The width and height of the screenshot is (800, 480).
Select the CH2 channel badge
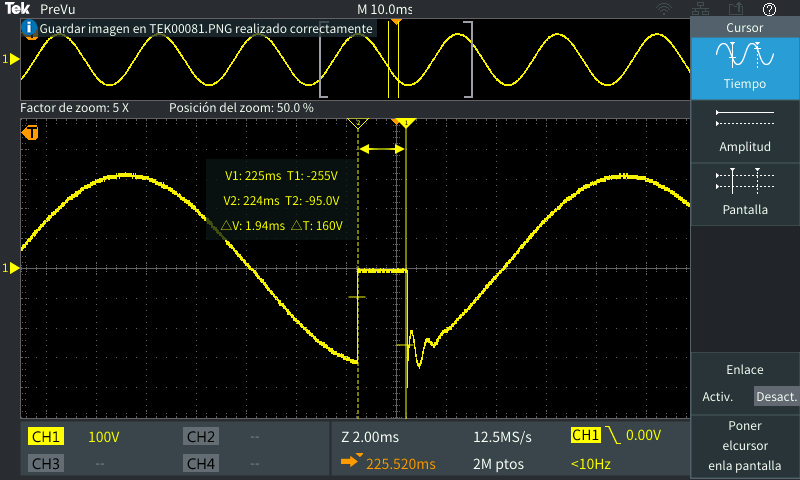(x=201, y=437)
